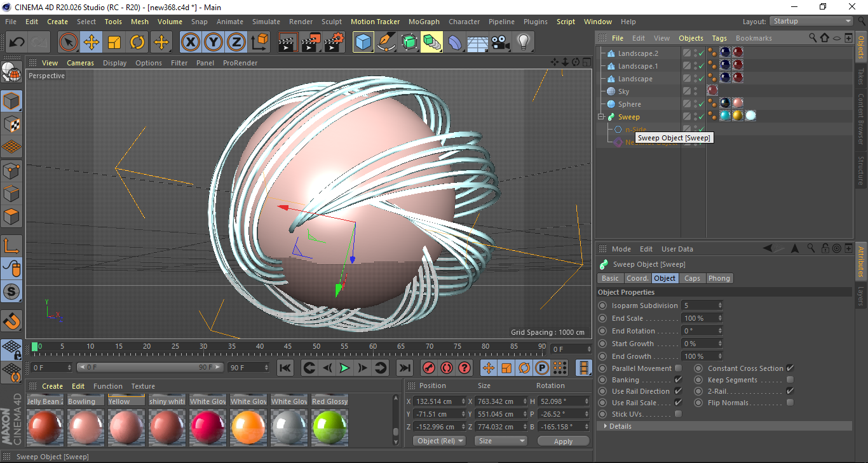The image size is (868, 463).
Task: Open the Layout dropdown showing Startup
Action: [811, 21]
